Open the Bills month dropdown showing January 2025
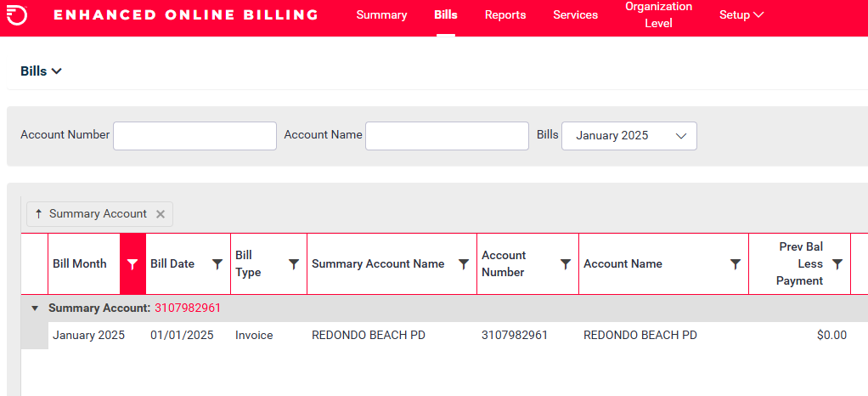 pos(629,136)
